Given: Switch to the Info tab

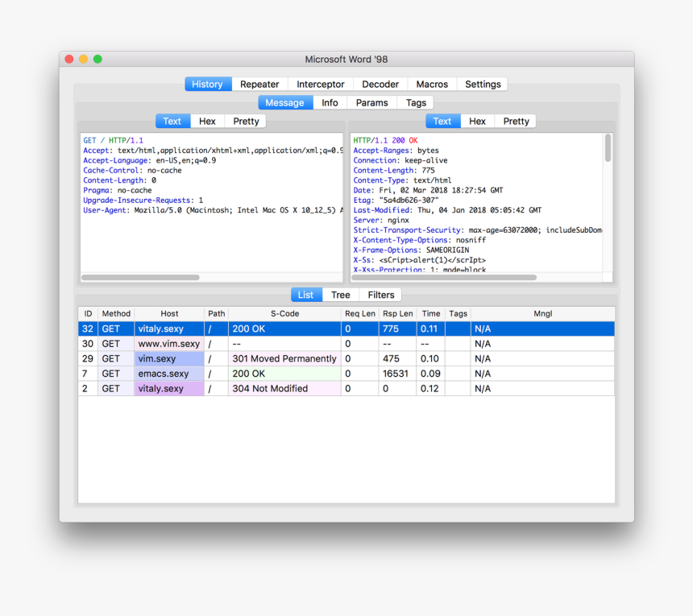Looking at the screenshot, I should click(x=330, y=102).
